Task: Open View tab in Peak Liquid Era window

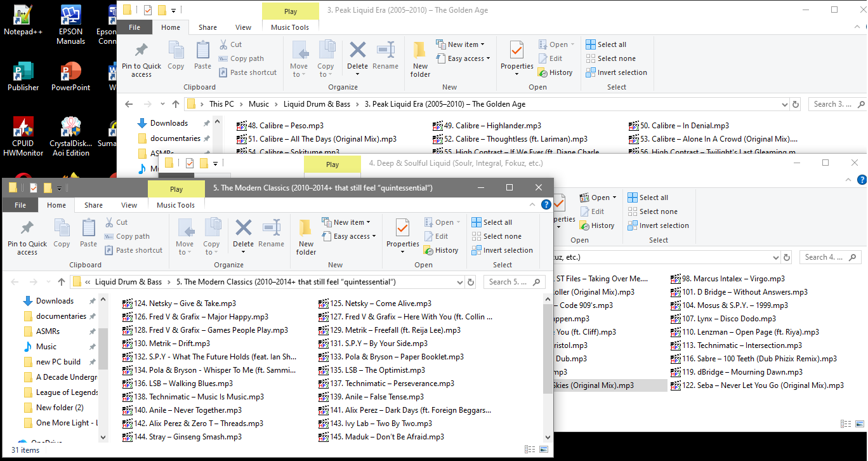Action: coord(244,27)
